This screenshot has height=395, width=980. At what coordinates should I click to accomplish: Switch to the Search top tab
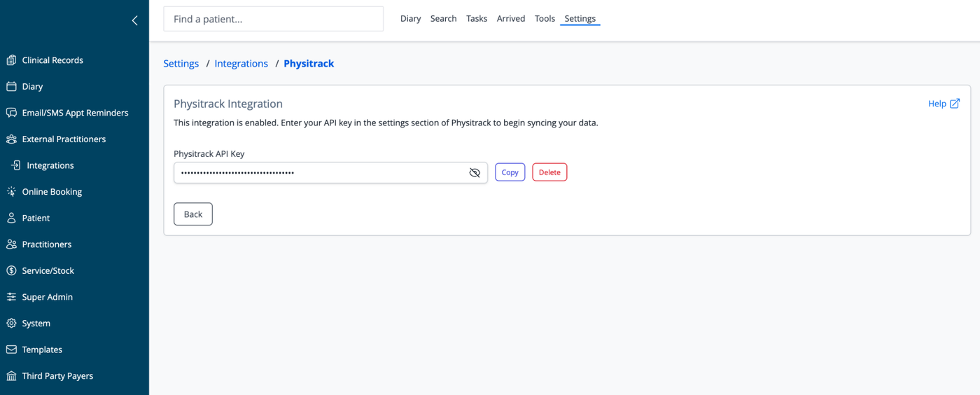click(x=443, y=19)
